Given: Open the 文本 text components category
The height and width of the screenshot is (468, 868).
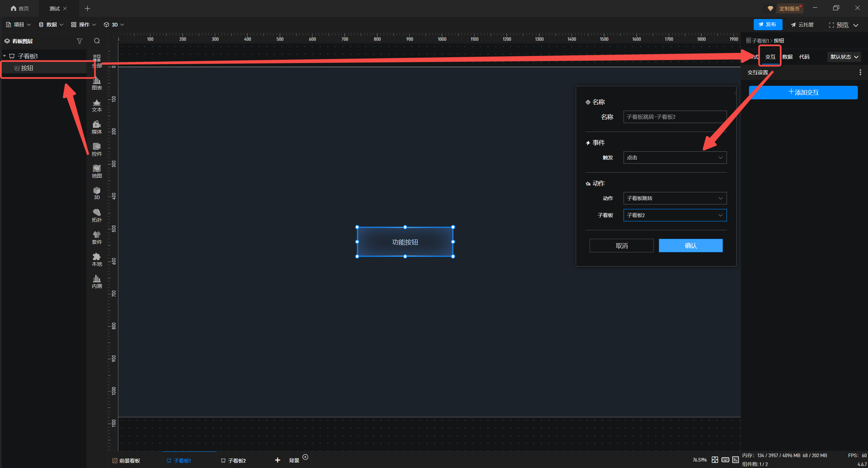Looking at the screenshot, I should [97, 105].
